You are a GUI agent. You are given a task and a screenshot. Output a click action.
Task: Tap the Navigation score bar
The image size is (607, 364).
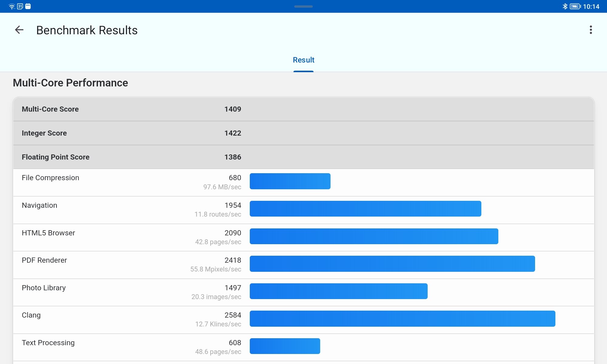(x=365, y=209)
